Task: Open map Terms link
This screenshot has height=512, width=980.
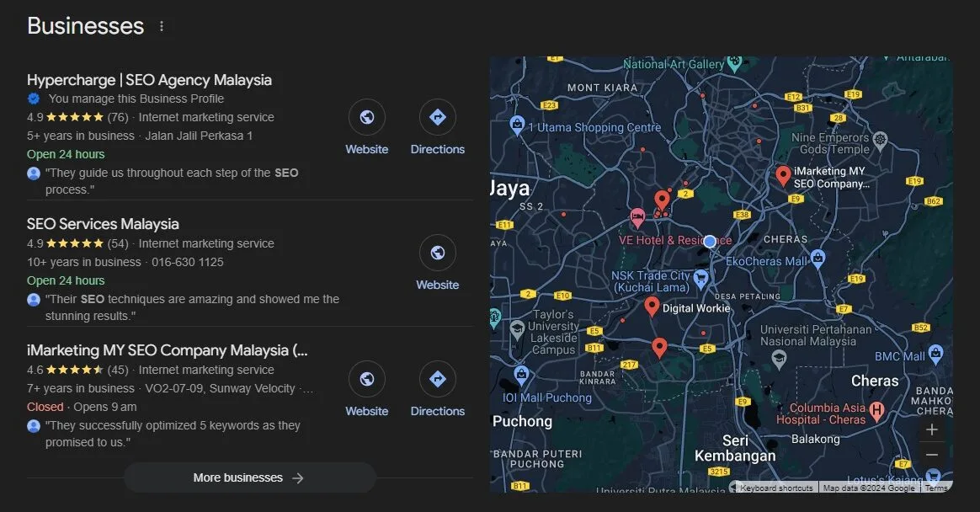Action: (x=935, y=488)
